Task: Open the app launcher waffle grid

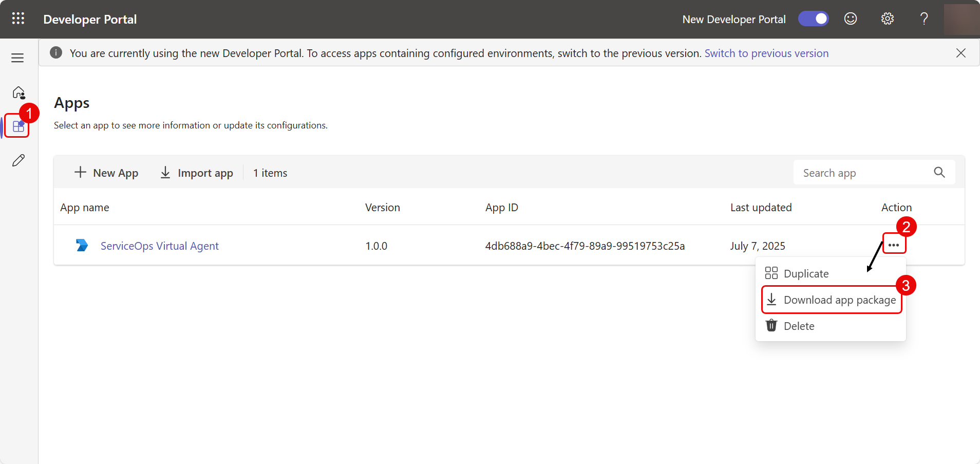Action: coord(18,19)
